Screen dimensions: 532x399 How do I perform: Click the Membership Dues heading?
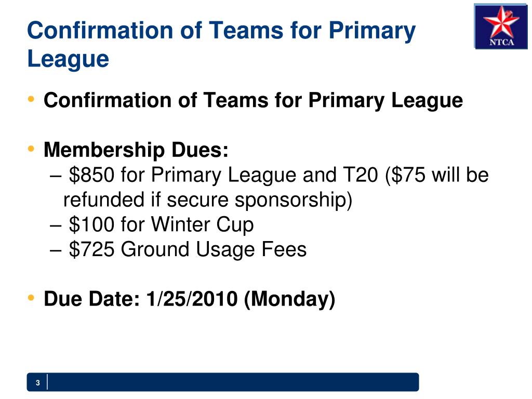tap(136, 150)
